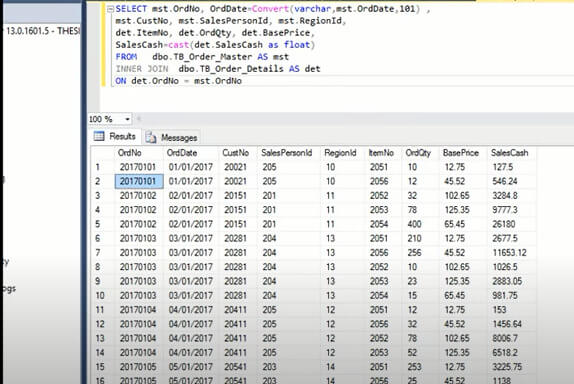Screen dimensions: 574x384
Task: Click SalesCash value 3284.8
Action: click(505, 196)
